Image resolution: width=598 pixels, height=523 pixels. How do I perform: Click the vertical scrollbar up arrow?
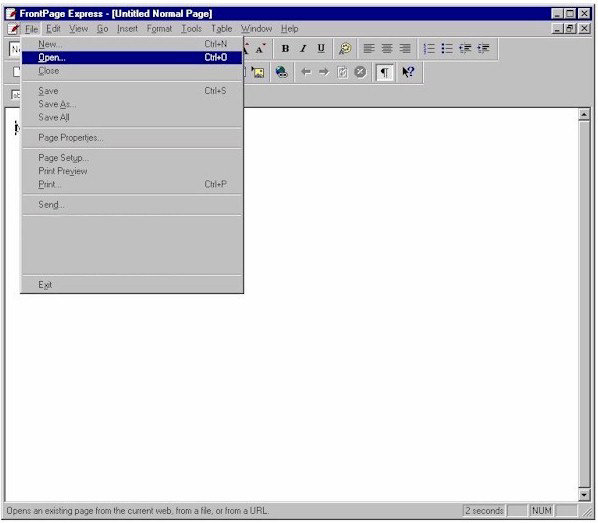tap(584, 114)
